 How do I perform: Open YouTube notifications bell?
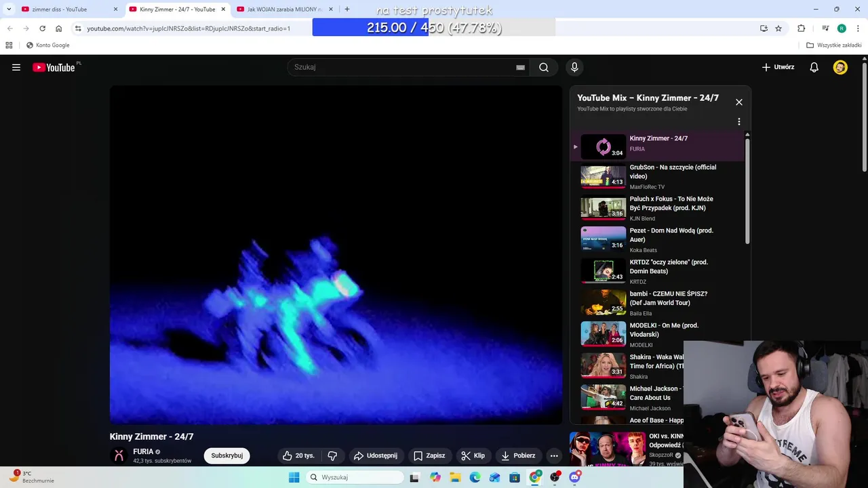tap(814, 67)
